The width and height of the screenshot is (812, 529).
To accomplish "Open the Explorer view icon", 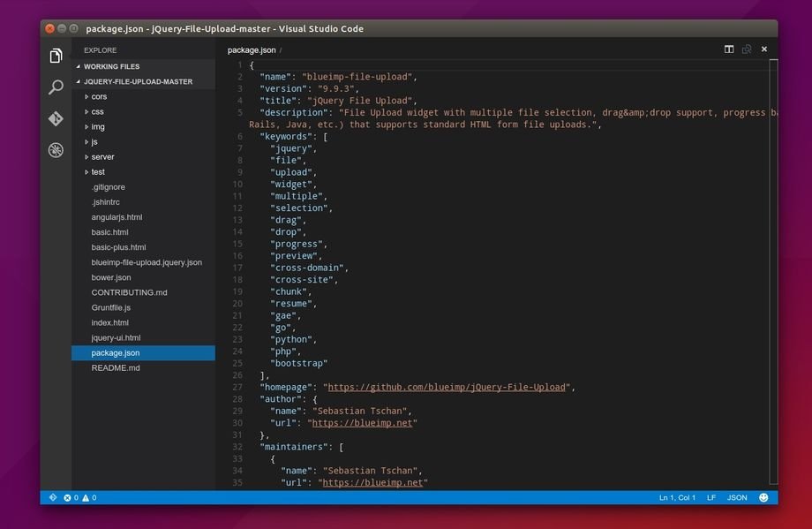I will [56, 57].
